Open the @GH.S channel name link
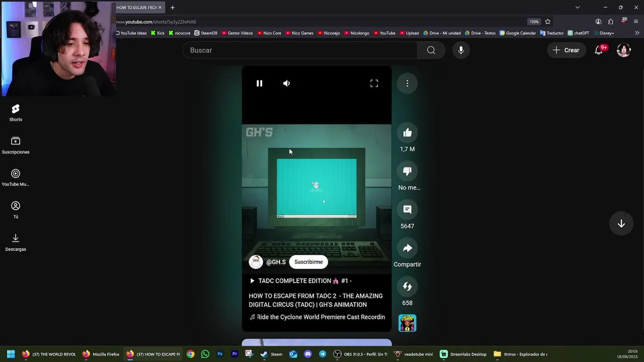The height and width of the screenshot is (362, 644). tap(276, 262)
